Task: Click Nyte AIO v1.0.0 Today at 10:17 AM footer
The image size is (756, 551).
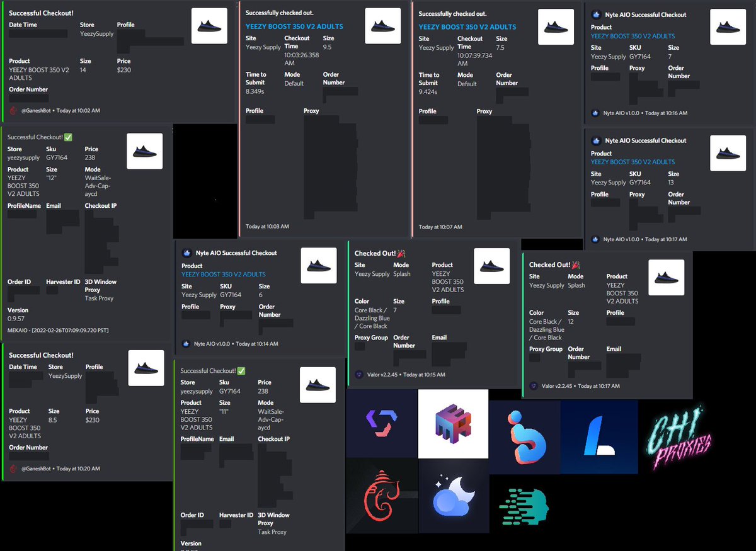Action: [x=645, y=239]
